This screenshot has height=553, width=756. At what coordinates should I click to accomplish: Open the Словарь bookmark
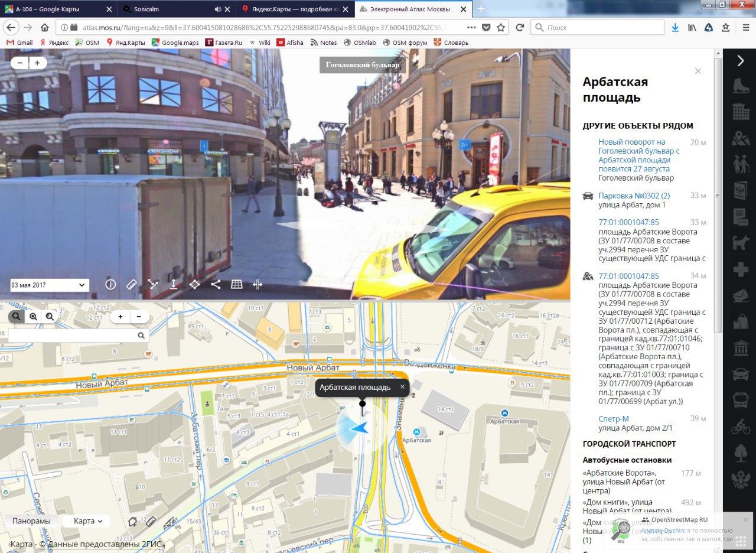[x=451, y=43]
